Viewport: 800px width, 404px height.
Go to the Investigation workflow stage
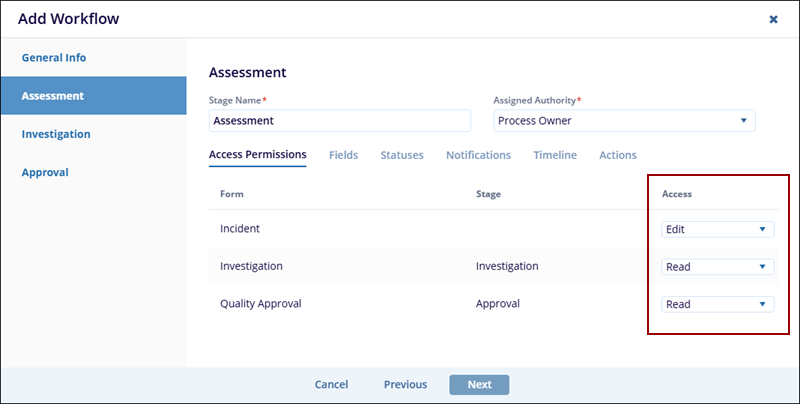pyautogui.click(x=56, y=134)
